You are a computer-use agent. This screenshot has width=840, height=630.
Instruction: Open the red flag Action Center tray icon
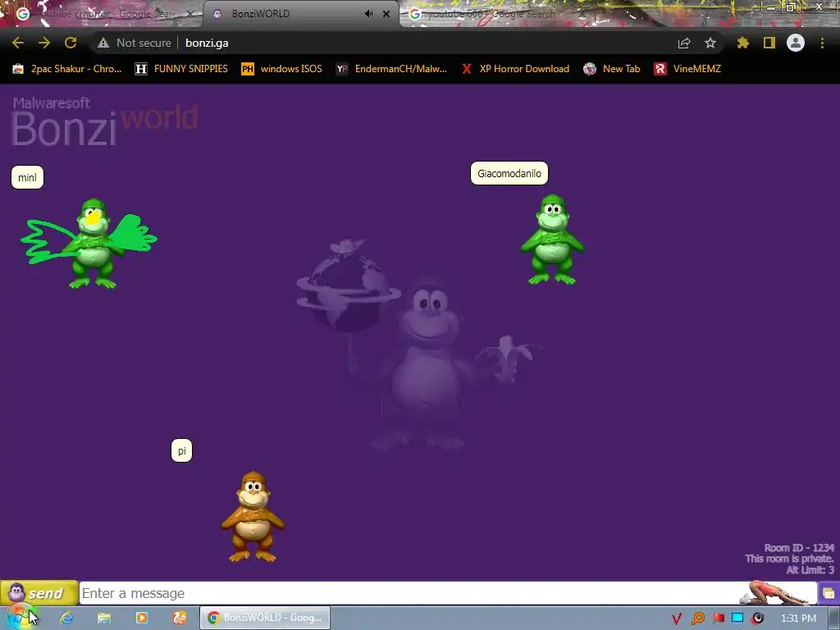[718, 618]
